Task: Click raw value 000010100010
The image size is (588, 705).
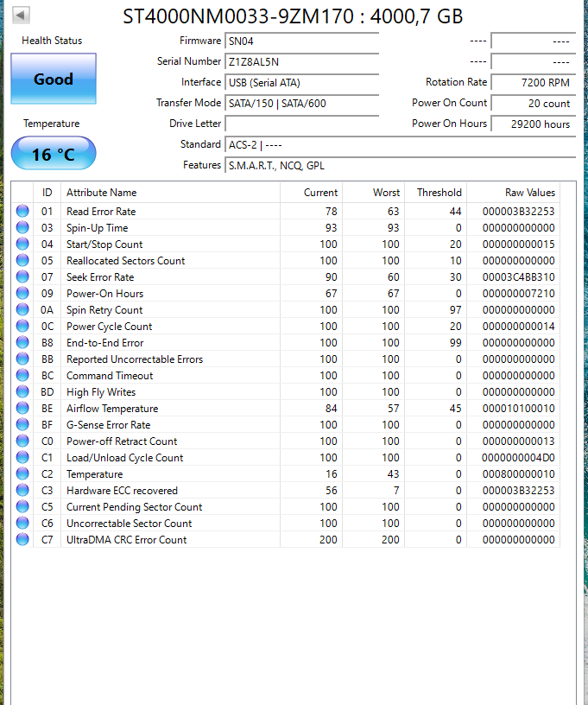Action: pyautogui.click(x=518, y=409)
